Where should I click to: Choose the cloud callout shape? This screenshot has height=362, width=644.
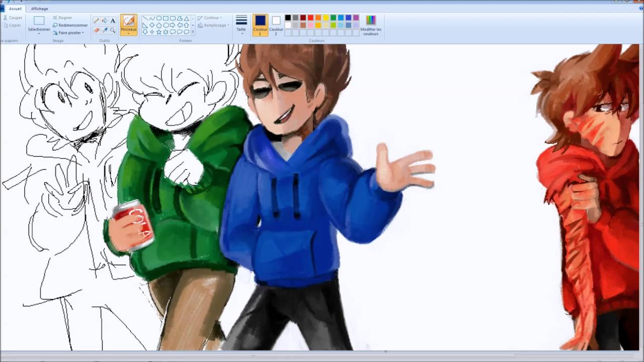pyautogui.click(x=187, y=32)
